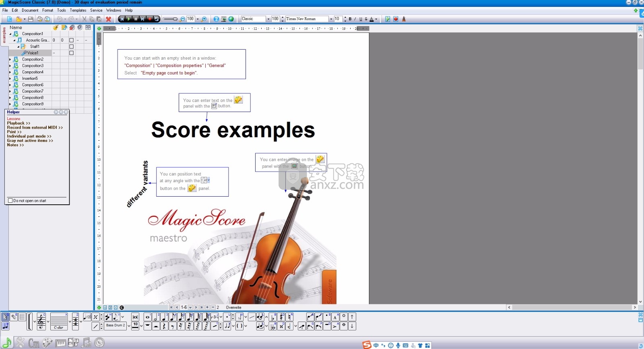The width and height of the screenshot is (644, 349).
Task: Click the Stop playback button
Action: pos(136,19)
